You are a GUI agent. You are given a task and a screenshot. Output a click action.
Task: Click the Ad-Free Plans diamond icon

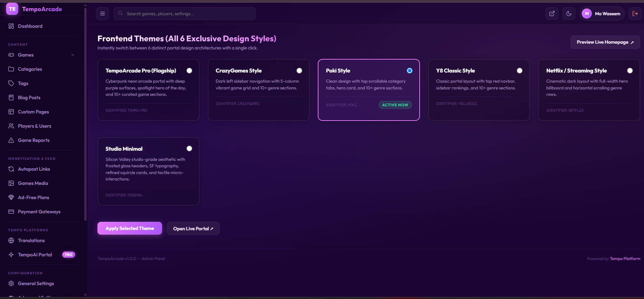click(11, 197)
